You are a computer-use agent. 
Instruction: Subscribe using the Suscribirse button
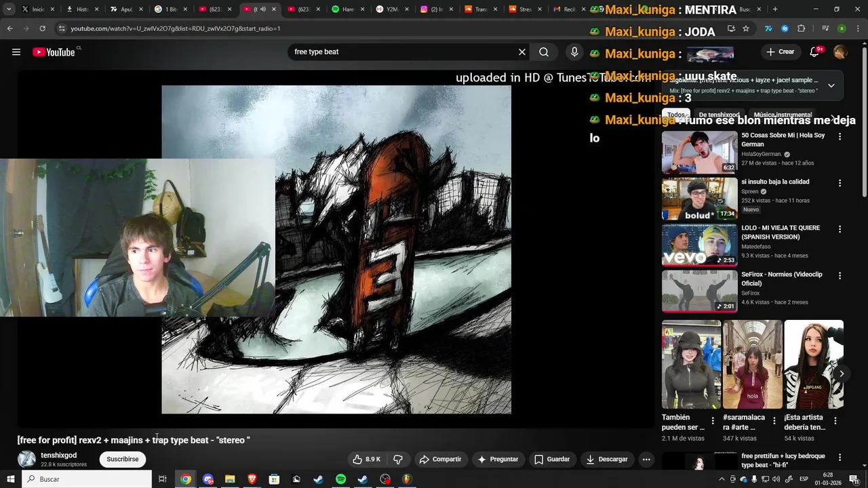[123, 460]
